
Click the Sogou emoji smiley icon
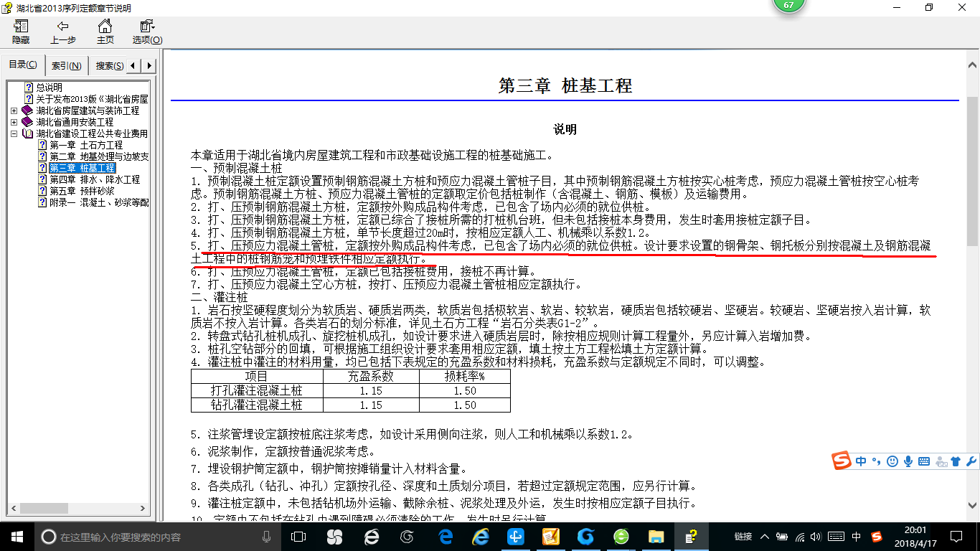click(x=892, y=461)
